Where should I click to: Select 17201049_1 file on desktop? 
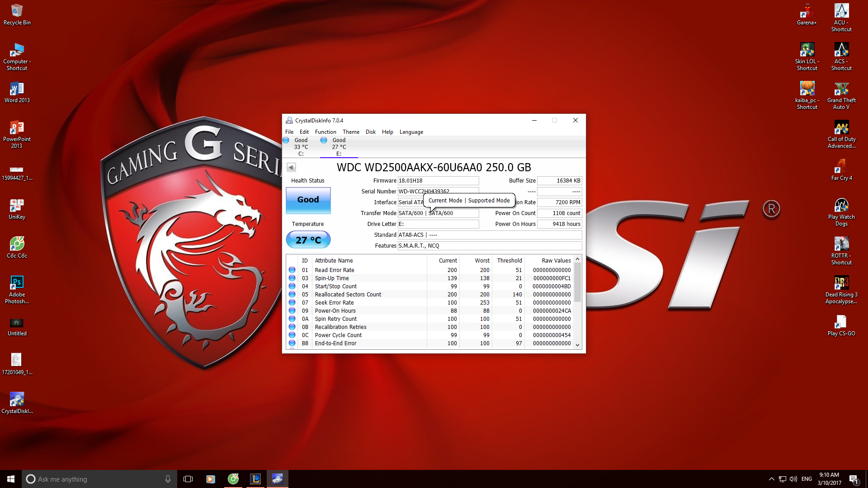pos(17,364)
